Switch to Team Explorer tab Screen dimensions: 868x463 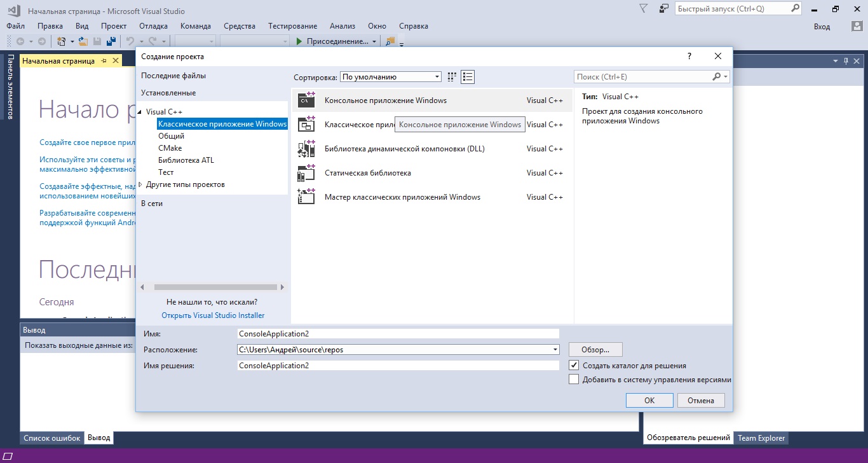tap(761, 438)
